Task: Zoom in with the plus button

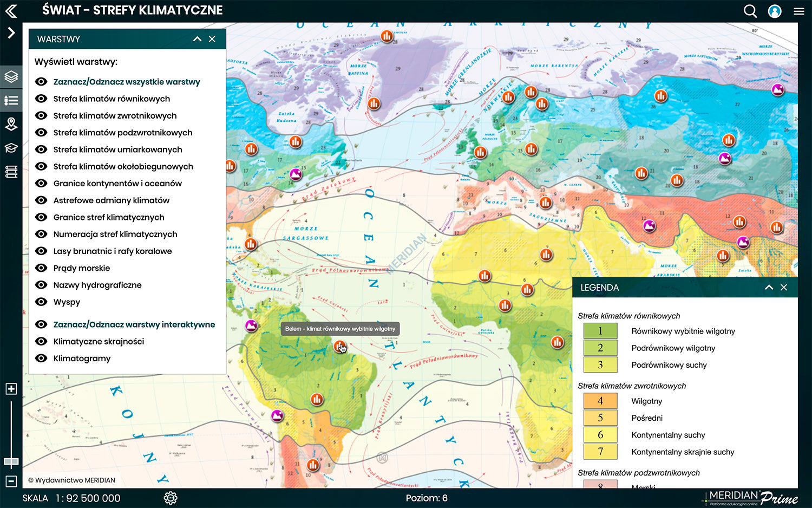Action: click(x=11, y=389)
